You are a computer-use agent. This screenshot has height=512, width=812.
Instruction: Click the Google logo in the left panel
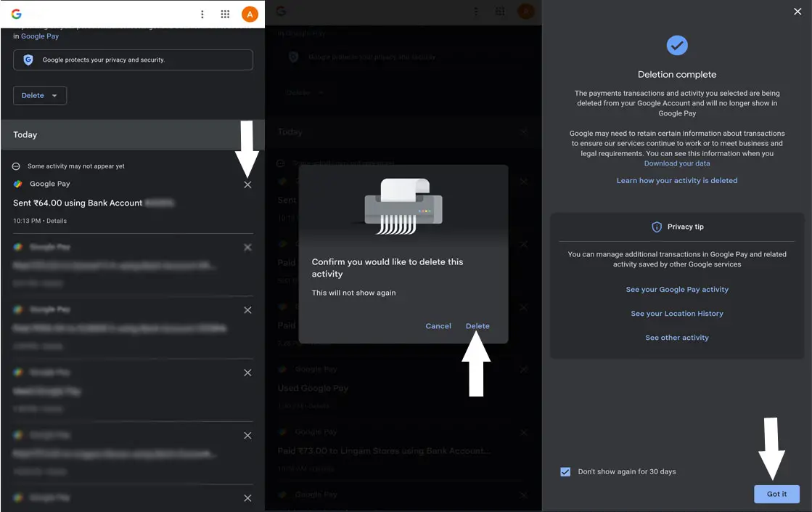(17, 14)
